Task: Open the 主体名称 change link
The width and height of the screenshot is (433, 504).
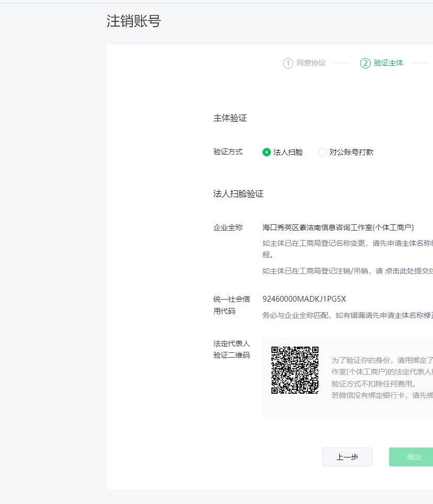Action: pyautogui.click(x=417, y=243)
